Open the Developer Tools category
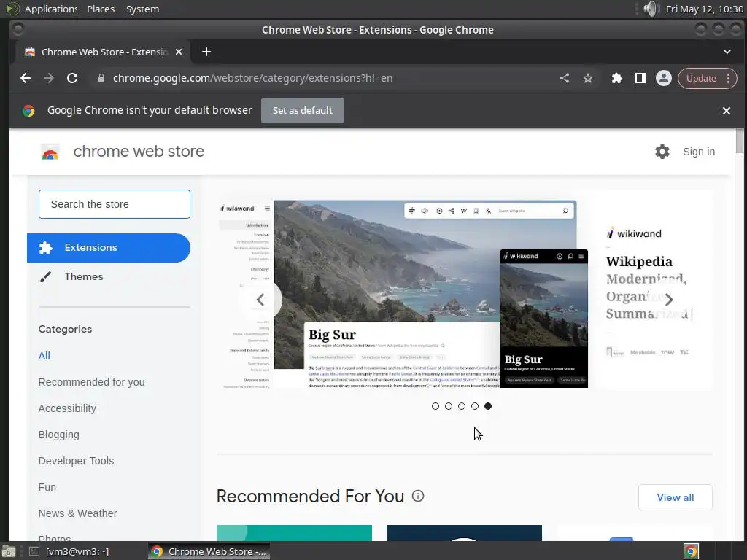 (x=76, y=461)
